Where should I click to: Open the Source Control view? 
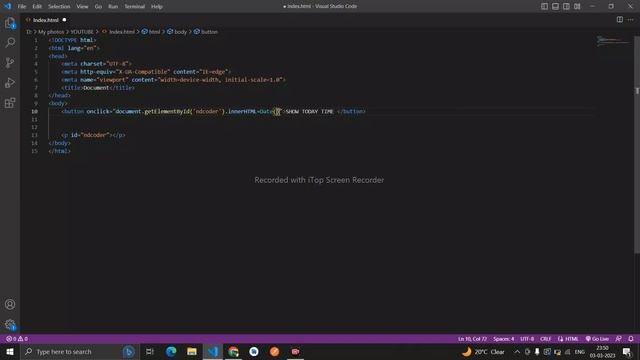pos(10,62)
